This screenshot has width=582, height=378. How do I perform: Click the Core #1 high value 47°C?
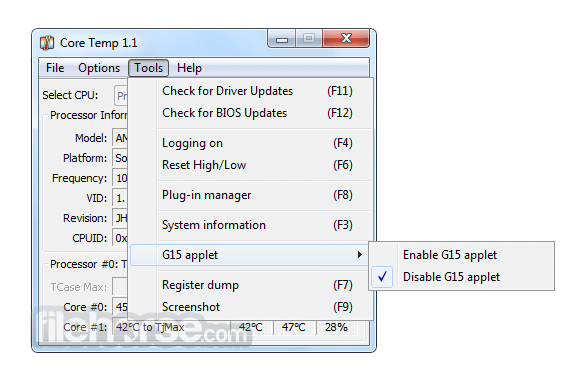click(294, 328)
